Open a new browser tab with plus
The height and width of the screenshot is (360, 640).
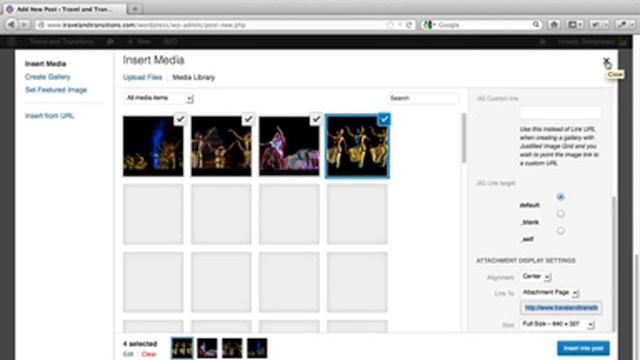135,9
